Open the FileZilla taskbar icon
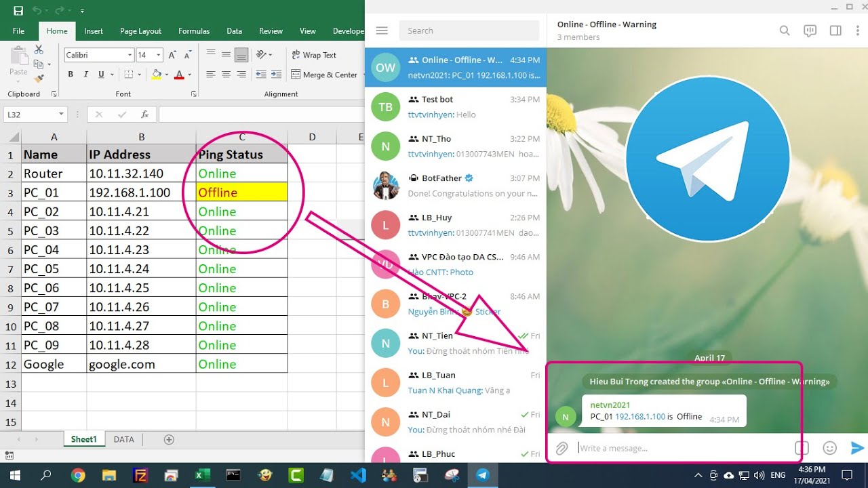868x488 pixels. [140, 475]
